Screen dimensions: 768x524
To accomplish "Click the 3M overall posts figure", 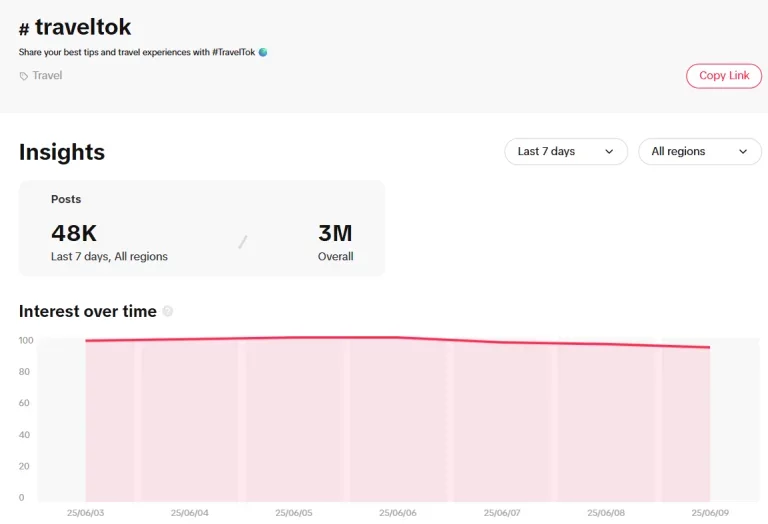I will (x=335, y=233).
